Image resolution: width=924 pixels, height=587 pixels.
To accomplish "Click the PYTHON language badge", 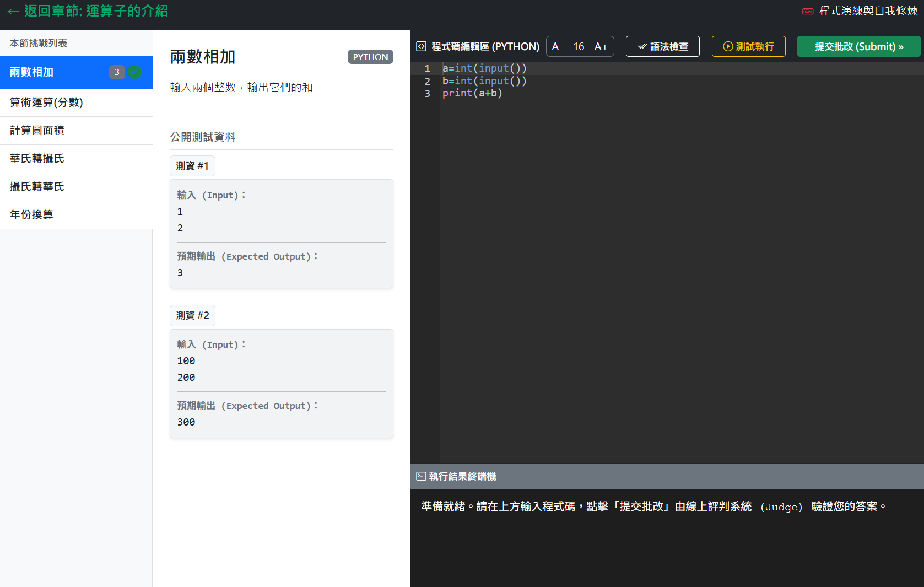I will [370, 57].
